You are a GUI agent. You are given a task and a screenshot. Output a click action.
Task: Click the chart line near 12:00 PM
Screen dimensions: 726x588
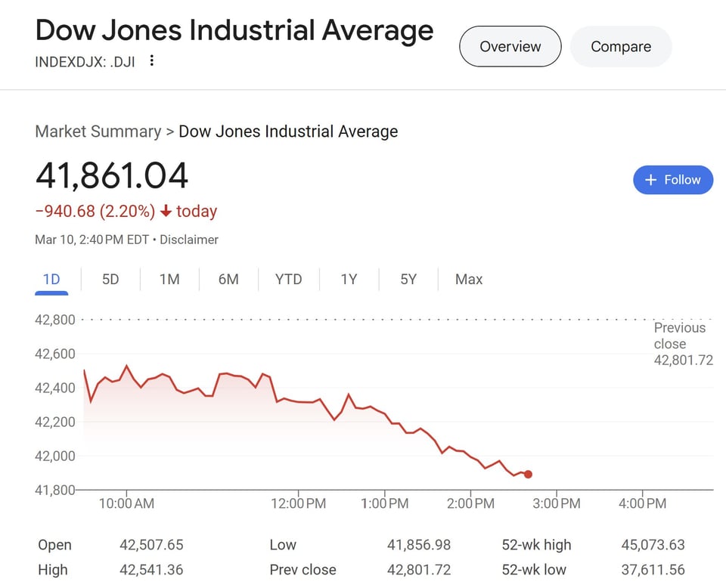click(298, 402)
